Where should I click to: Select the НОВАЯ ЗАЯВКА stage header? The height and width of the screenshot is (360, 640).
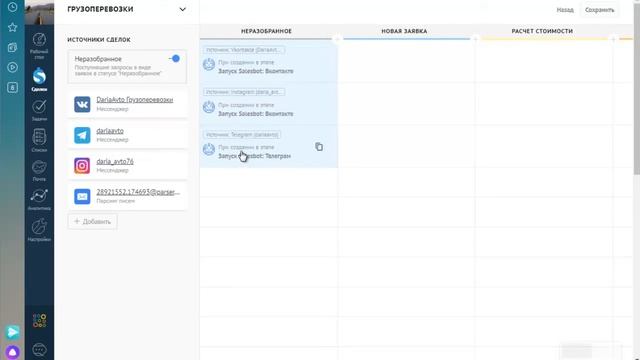click(404, 31)
